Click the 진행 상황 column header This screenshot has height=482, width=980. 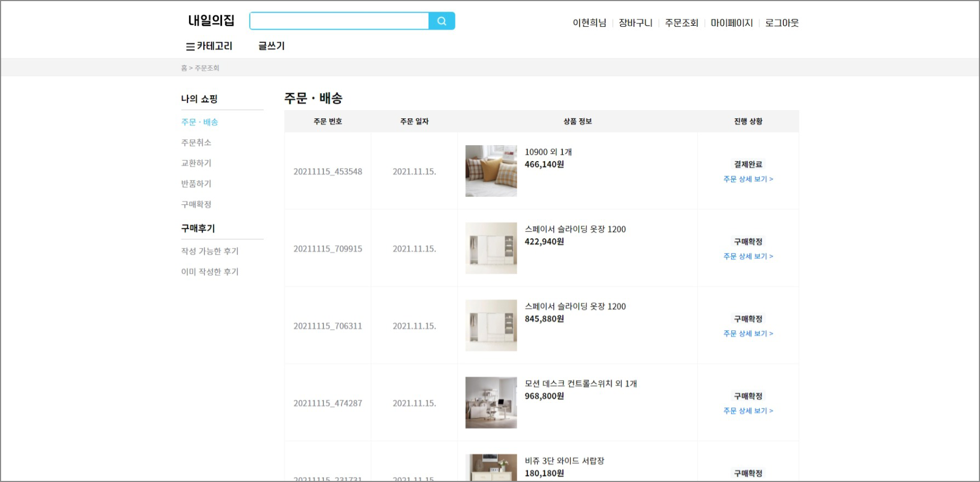point(748,122)
